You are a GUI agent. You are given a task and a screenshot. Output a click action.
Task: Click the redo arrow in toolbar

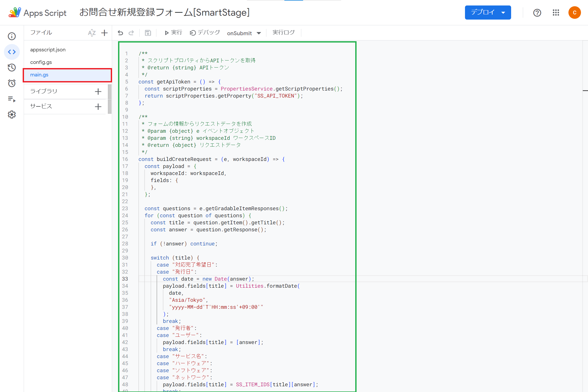pos(131,33)
